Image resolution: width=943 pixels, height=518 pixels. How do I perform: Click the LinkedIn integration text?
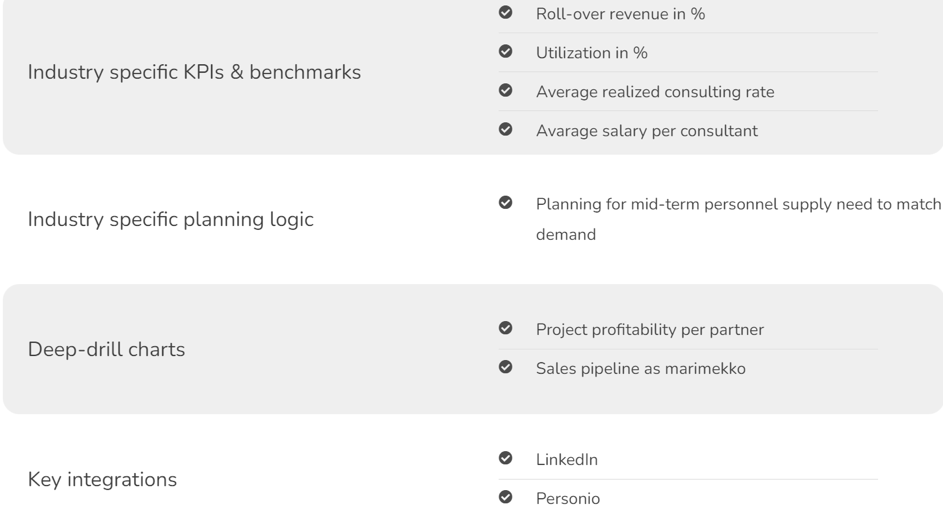click(x=567, y=460)
